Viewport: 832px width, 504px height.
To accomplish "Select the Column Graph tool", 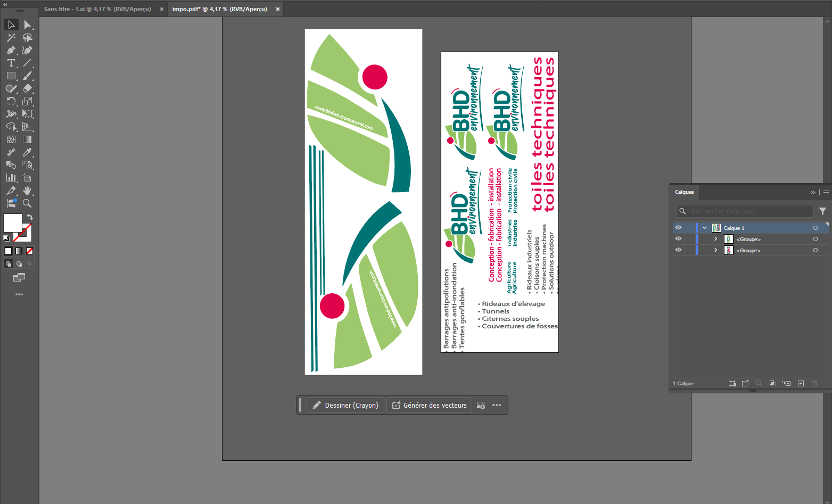I will tap(11, 178).
